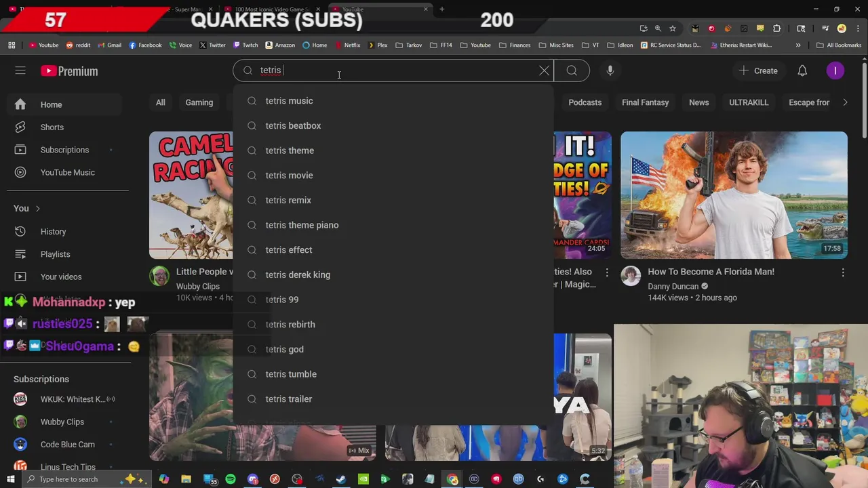Image resolution: width=868 pixels, height=488 pixels.
Task: Expand the You section chevron
Action: [38, 209]
